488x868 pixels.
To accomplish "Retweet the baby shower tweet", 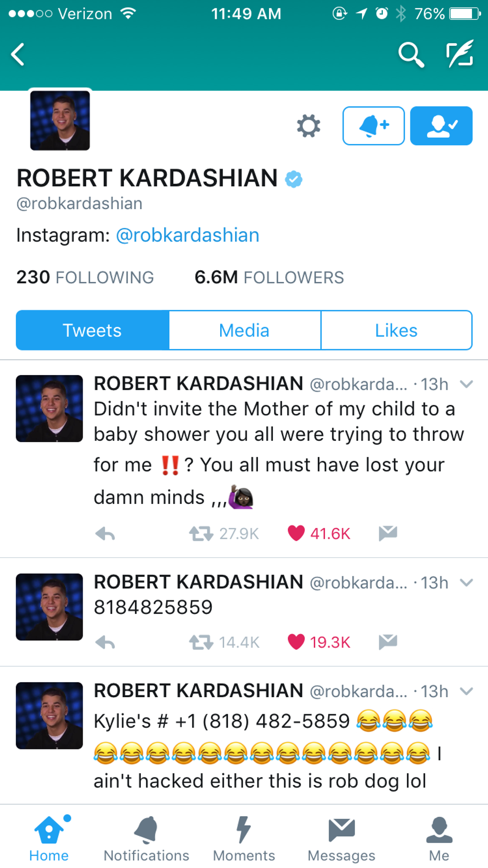I will pyautogui.click(x=201, y=534).
